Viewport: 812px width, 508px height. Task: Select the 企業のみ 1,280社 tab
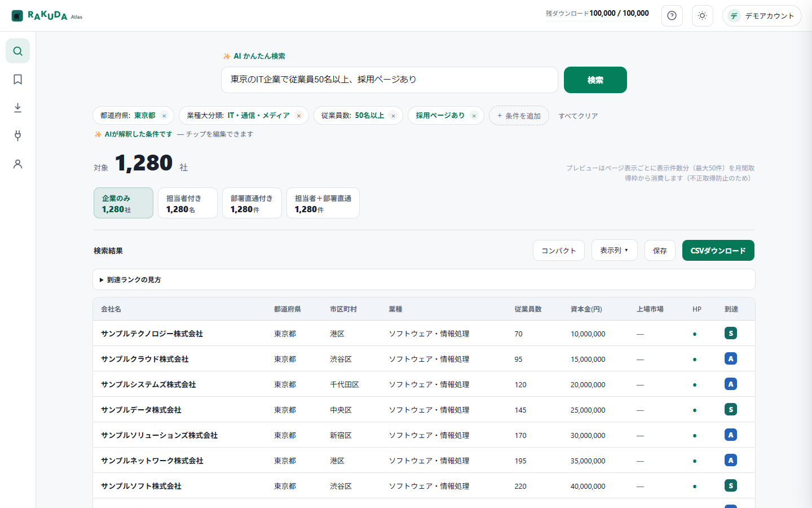coord(123,203)
